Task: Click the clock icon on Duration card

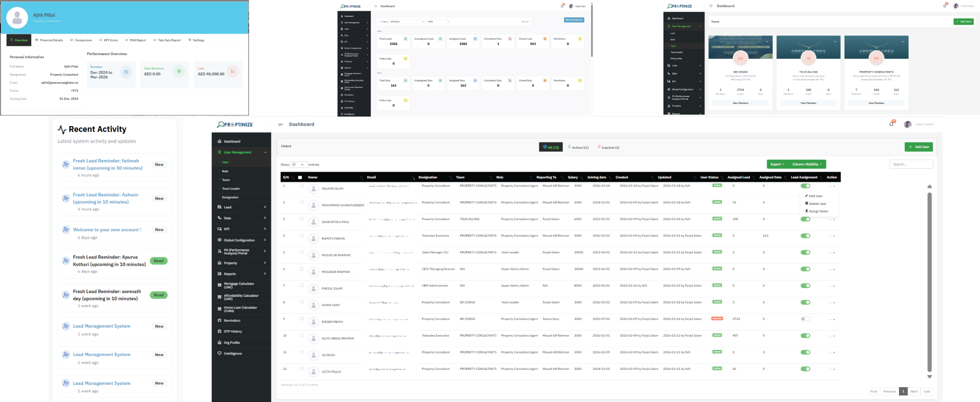Action: coord(127,72)
